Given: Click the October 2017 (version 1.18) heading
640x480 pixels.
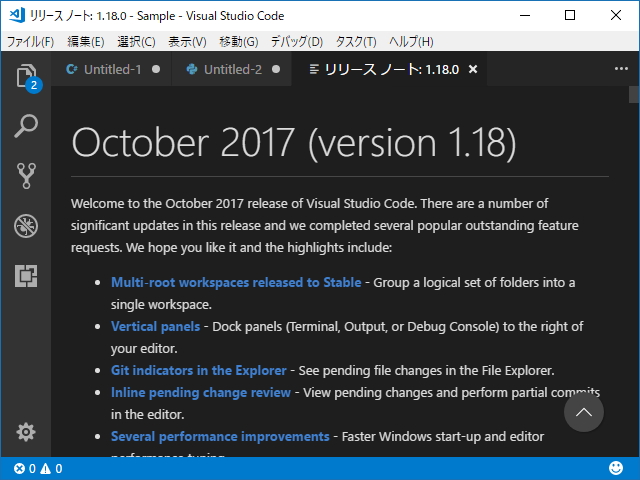Looking at the screenshot, I should (x=294, y=142).
